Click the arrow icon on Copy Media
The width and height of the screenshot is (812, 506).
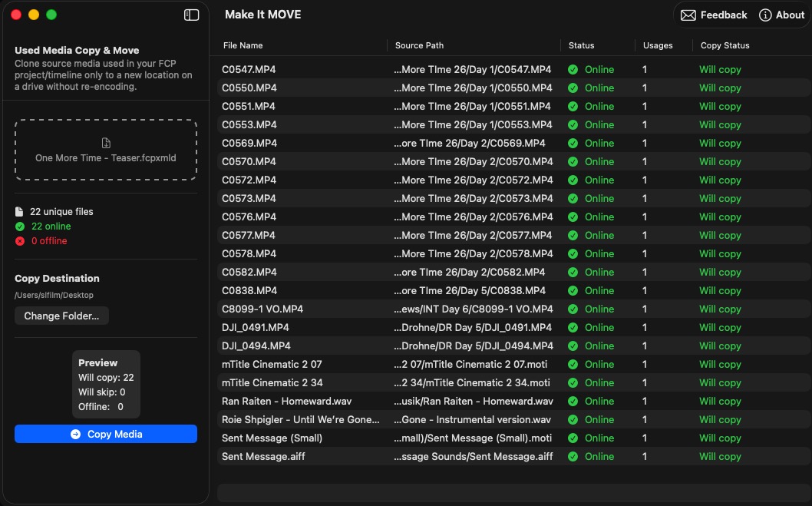point(76,434)
